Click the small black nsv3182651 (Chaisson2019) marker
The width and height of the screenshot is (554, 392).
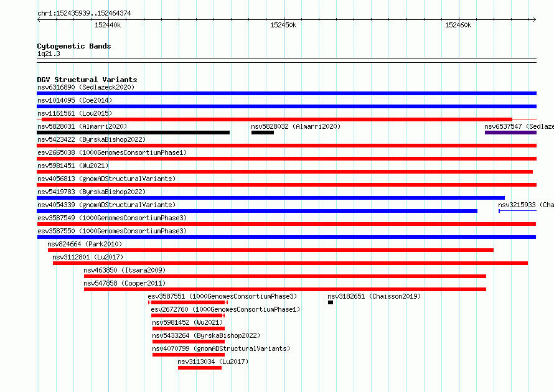[331, 302]
